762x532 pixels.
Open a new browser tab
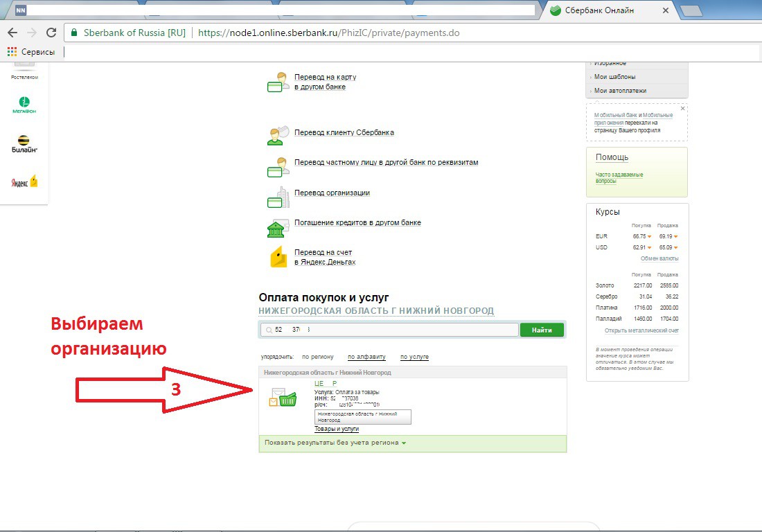coord(691,10)
